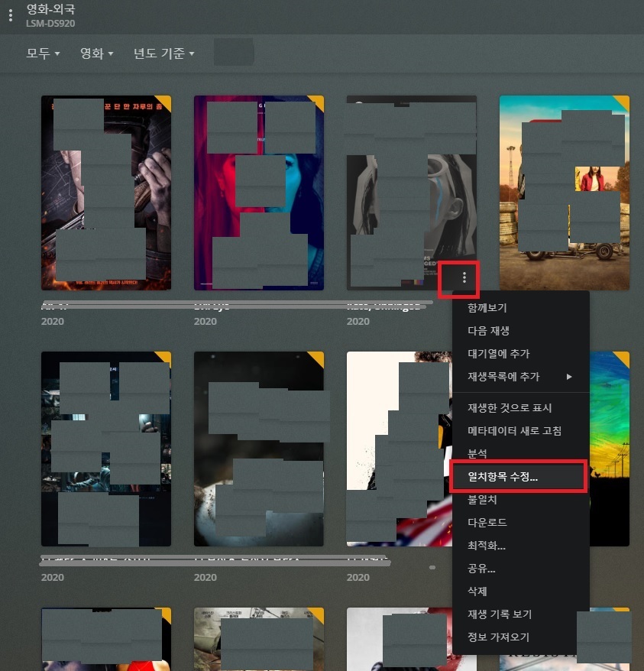Open the red and blue woman face poster
Screen dimensions: 644x671
259,193
